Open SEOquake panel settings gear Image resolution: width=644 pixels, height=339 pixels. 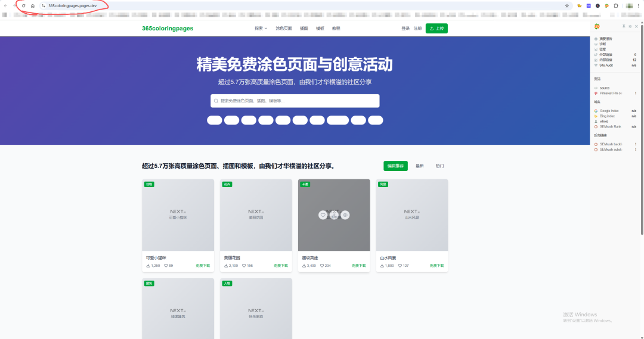[630, 26]
